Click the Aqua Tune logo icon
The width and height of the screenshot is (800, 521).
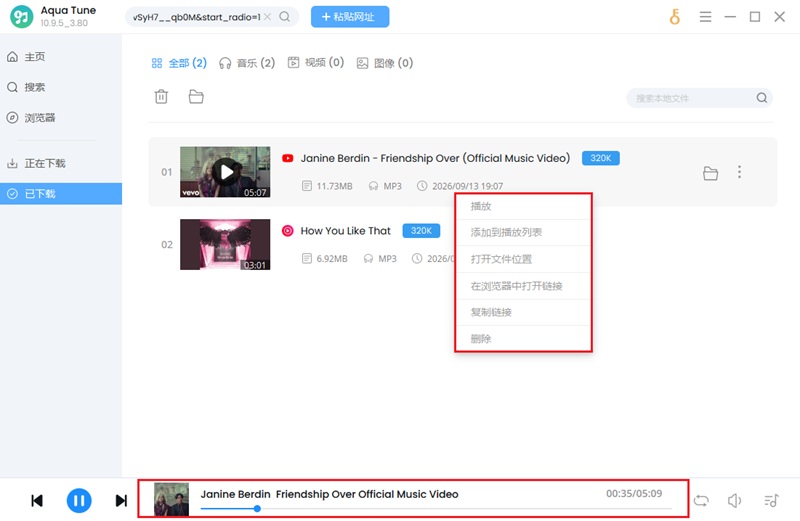pyautogui.click(x=21, y=16)
